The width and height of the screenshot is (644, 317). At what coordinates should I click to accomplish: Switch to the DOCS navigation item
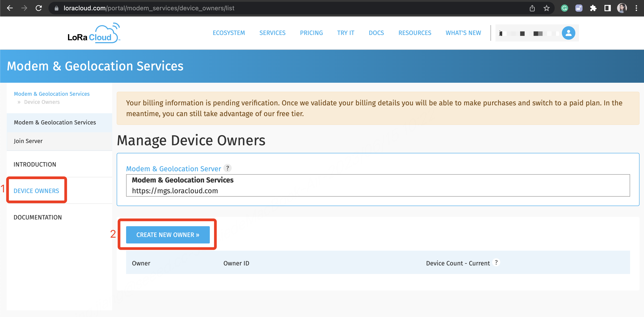coord(376,33)
